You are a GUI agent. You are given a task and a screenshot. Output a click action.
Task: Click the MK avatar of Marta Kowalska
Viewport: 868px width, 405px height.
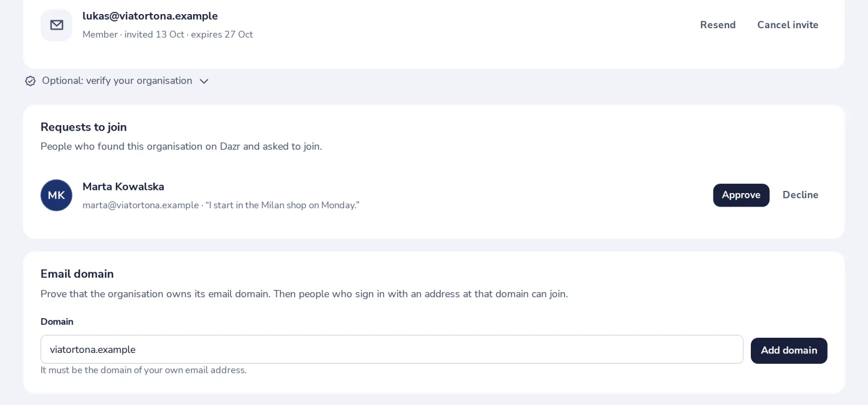pyautogui.click(x=56, y=195)
